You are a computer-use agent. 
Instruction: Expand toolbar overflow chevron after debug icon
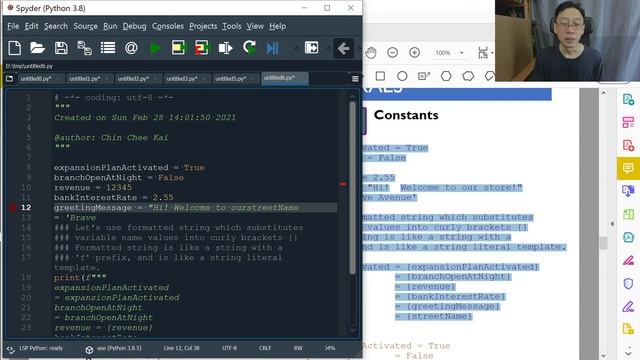[x=296, y=49]
